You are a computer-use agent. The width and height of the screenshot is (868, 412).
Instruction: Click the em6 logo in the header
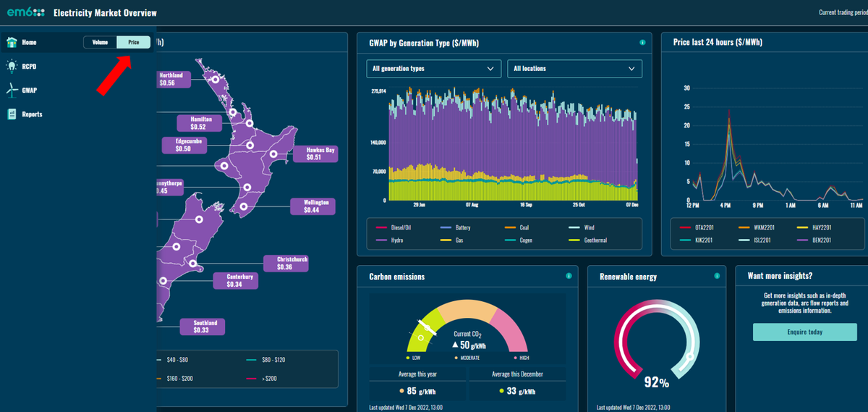(25, 13)
